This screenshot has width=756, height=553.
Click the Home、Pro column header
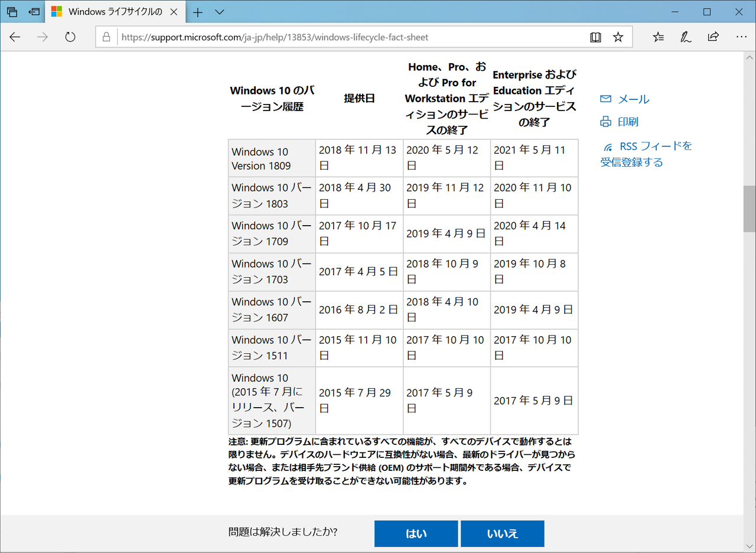[x=447, y=99]
